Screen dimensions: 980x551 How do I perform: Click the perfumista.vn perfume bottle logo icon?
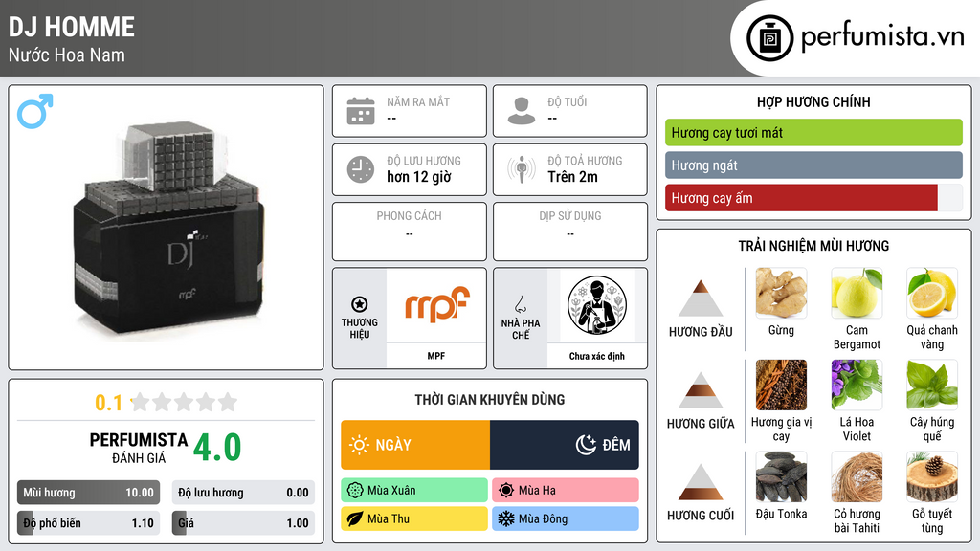click(x=769, y=38)
